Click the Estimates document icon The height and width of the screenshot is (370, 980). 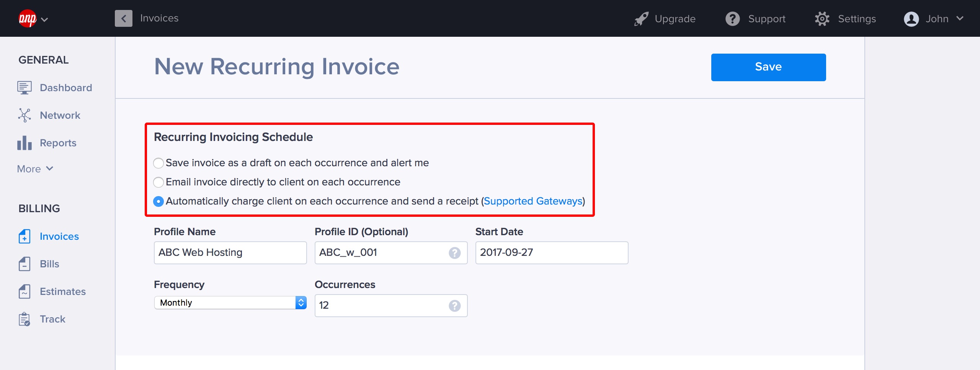(x=24, y=291)
